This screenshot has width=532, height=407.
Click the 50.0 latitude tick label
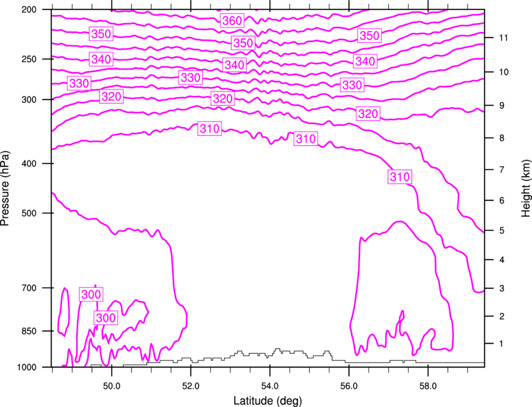point(111,386)
